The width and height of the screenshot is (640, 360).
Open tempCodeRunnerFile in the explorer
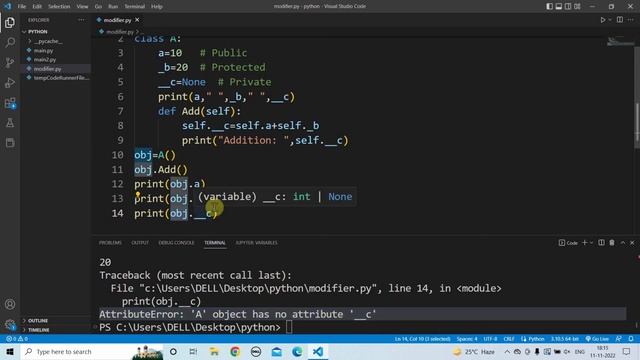coord(60,78)
